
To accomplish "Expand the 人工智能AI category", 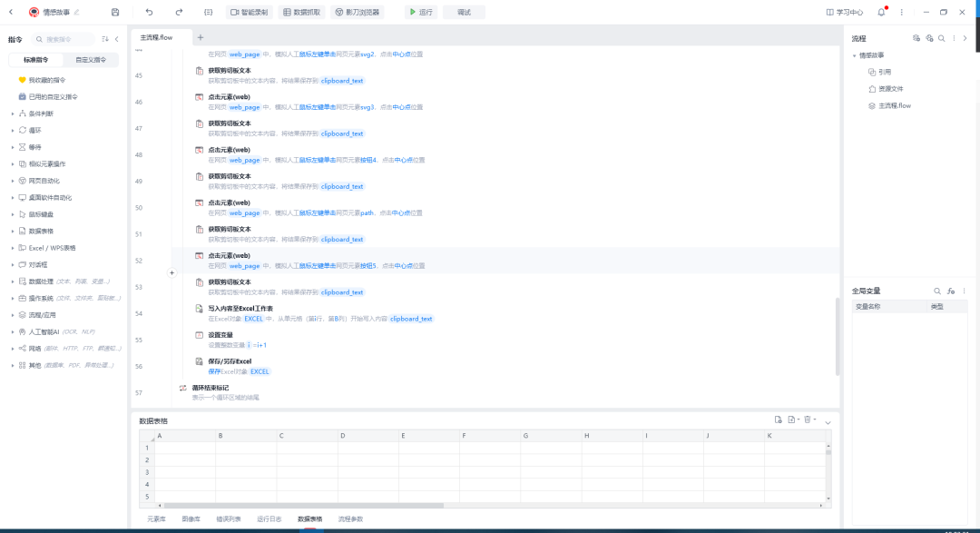I will (13, 332).
